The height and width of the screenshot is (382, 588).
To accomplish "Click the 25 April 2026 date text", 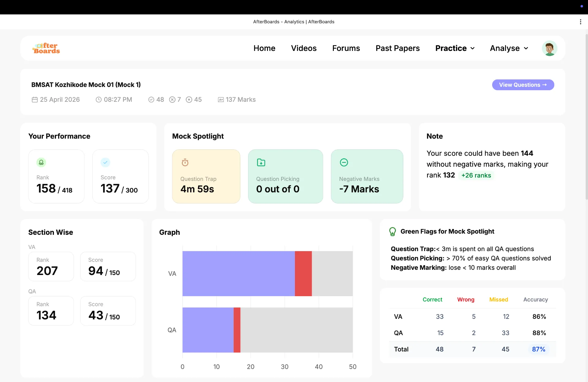I will [60, 100].
